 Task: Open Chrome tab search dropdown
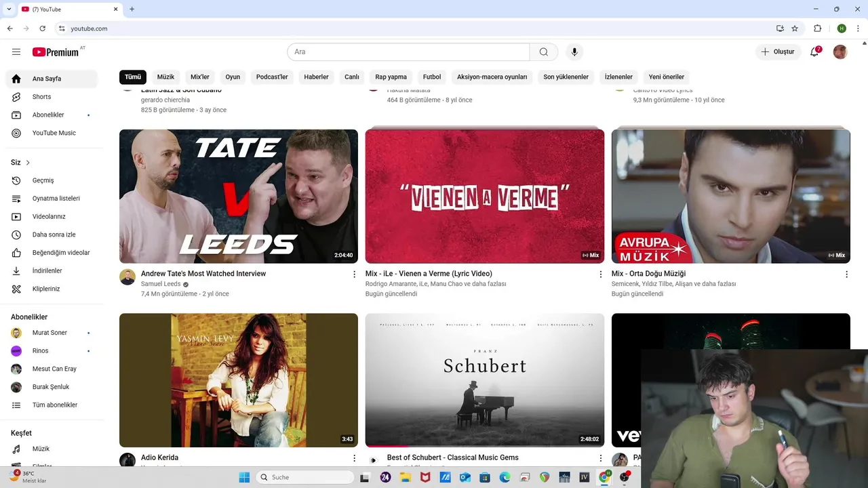click(9, 9)
